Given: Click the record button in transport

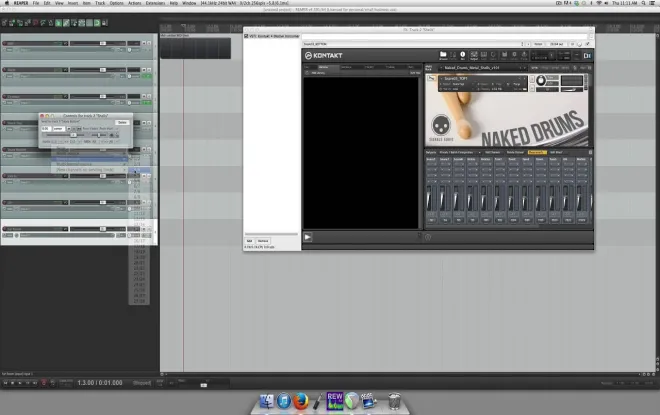Looking at the screenshot, I should pos(44,383).
